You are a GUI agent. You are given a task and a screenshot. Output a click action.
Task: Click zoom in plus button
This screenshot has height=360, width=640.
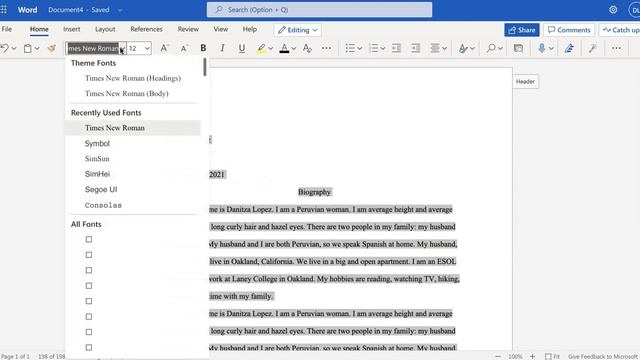point(532,356)
